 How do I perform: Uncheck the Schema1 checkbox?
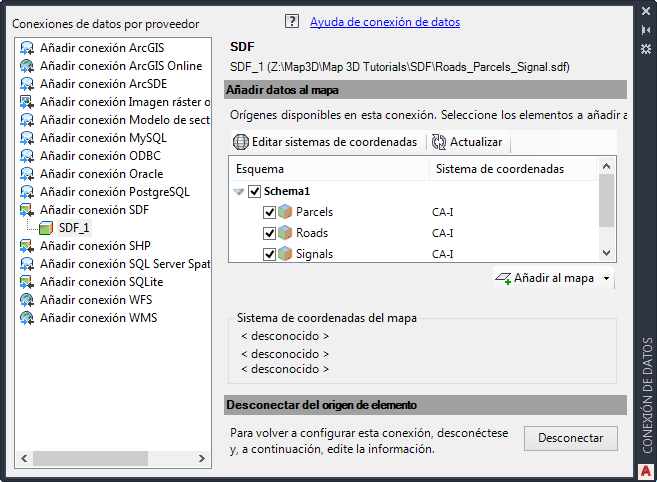coord(254,191)
